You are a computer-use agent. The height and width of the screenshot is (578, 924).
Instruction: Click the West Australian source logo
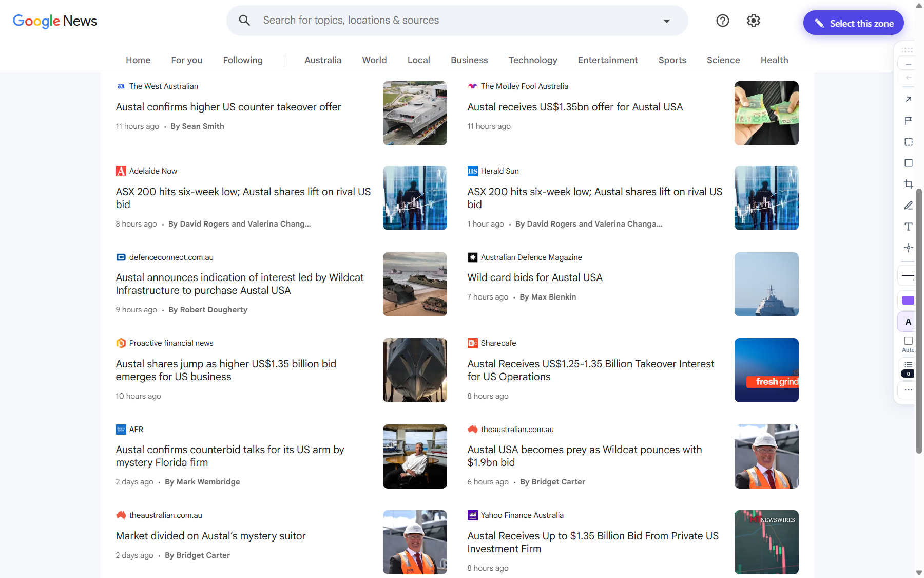pyautogui.click(x=121, y=86)
